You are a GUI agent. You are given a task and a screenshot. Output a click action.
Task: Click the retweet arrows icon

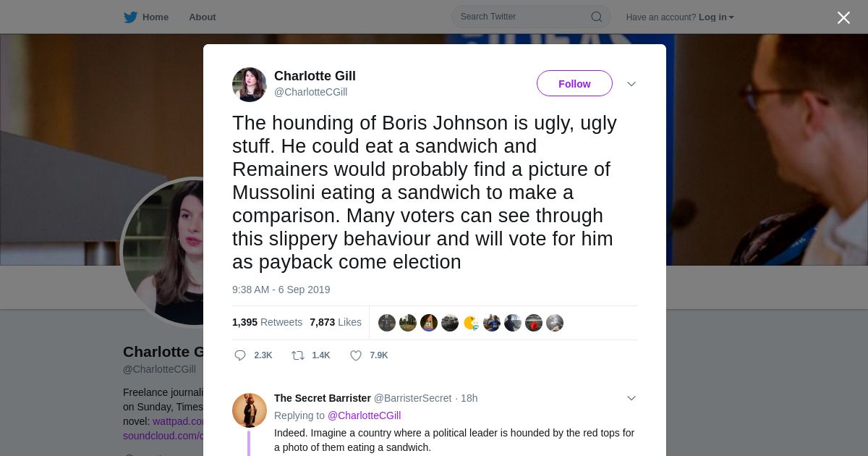[297, 355]
